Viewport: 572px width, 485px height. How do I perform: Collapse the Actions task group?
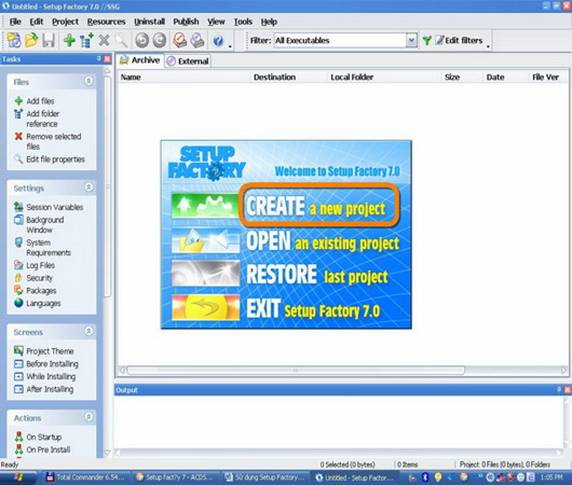tap(89, 416)
